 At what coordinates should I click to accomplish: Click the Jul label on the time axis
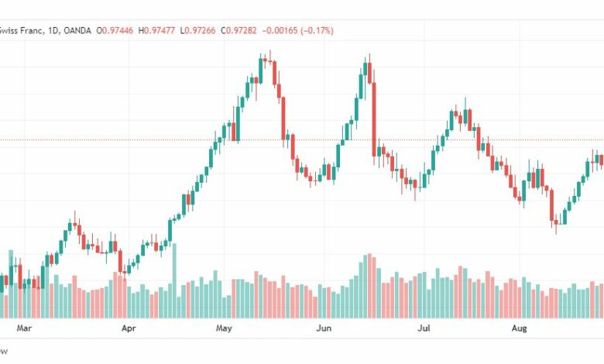coord(424,328)
